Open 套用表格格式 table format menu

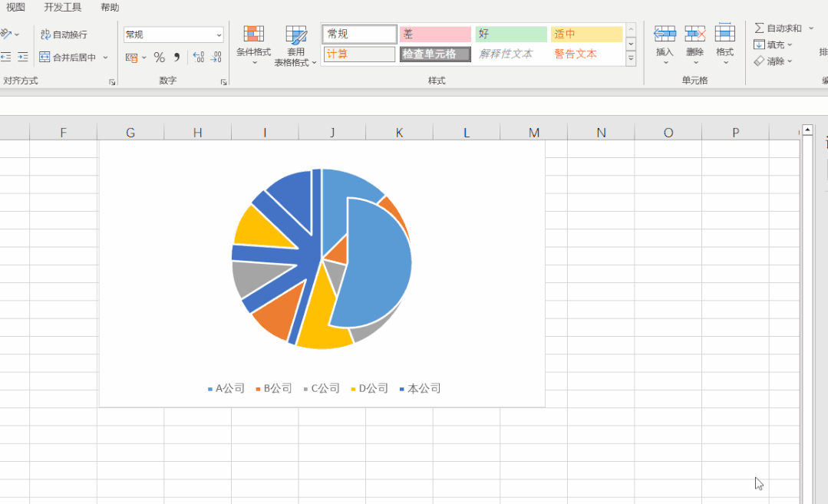[295, 46]
